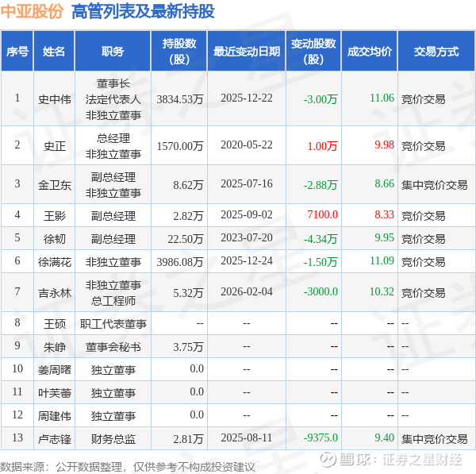Click the average price 8.33
Image resolution: width=476 pixels, height=474 pixels.
click(x=384, y=214)
